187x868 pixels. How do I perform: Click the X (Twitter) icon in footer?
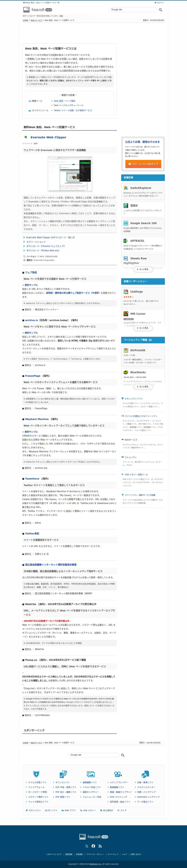pos(87,846)
